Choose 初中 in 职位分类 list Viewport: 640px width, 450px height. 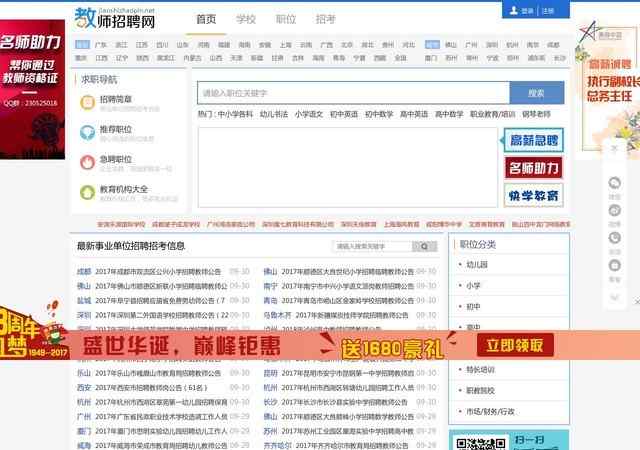[473, 306]
